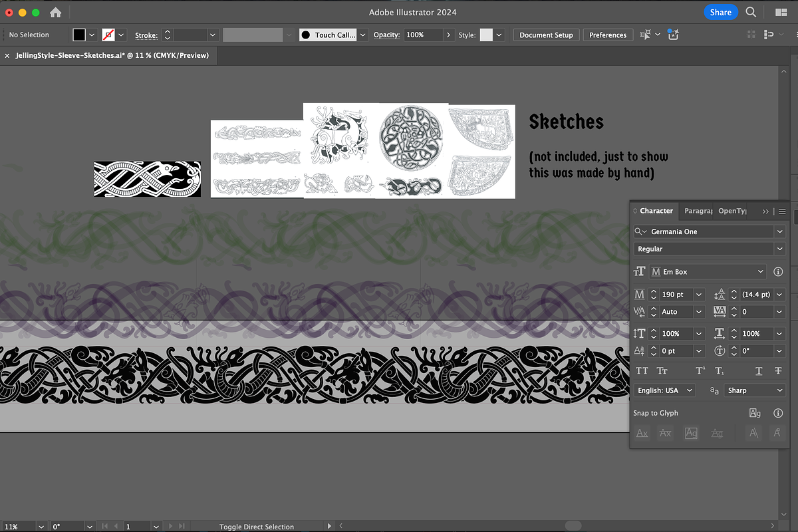Open the tracking value dropdown arrow

coord(779,312)
